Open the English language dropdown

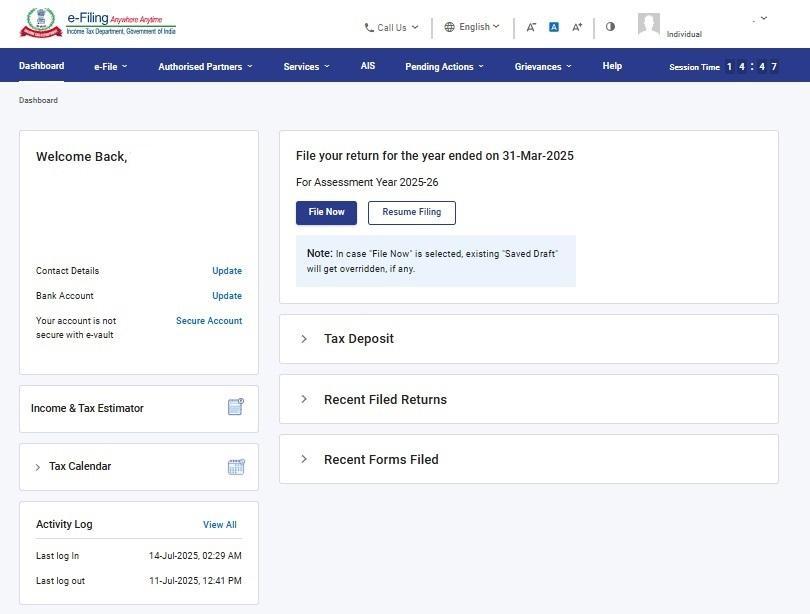click(x=472, y=27)
